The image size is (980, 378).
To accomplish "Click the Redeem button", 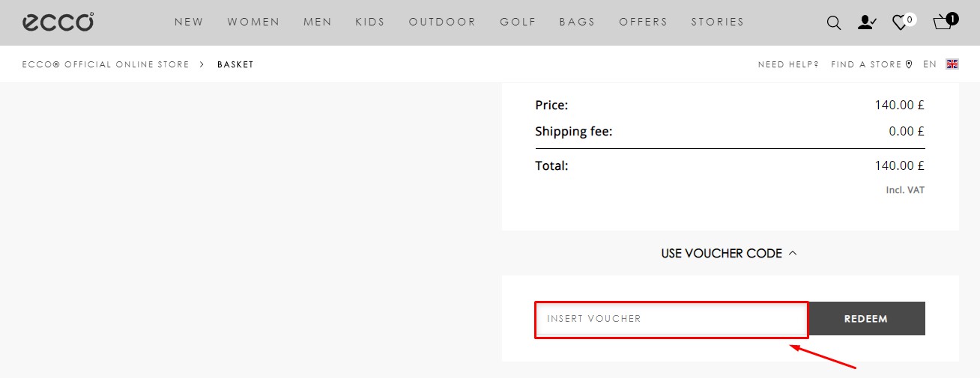I will pyautogui.click(x=866, y=318).
